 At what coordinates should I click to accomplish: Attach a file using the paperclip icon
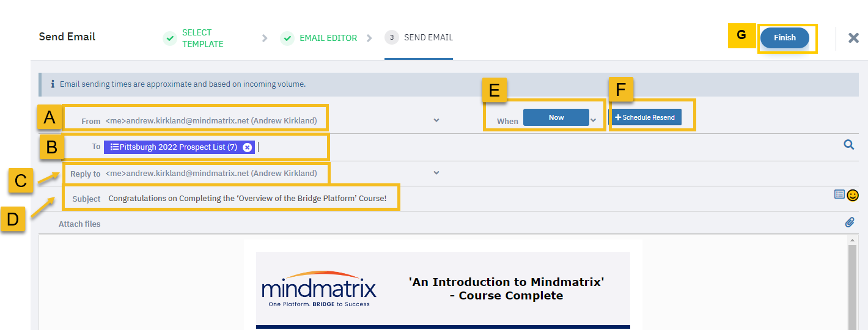pyautogui.click(x=850, y=222)
